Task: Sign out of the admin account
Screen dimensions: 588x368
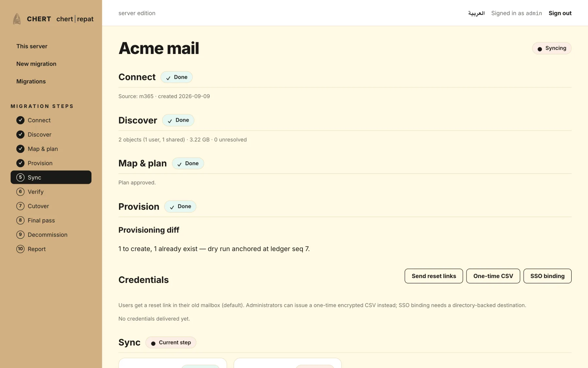Action: click(x=560, y=13)
